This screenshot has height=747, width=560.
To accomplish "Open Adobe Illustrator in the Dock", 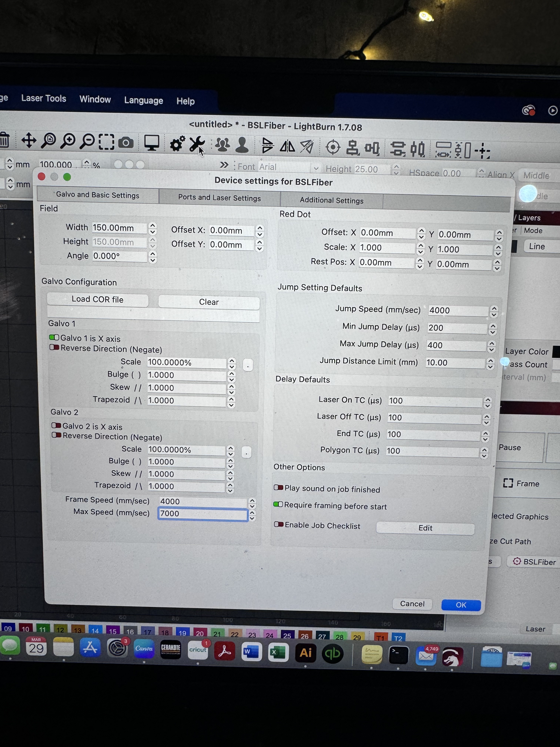I will tap(306, 653).
